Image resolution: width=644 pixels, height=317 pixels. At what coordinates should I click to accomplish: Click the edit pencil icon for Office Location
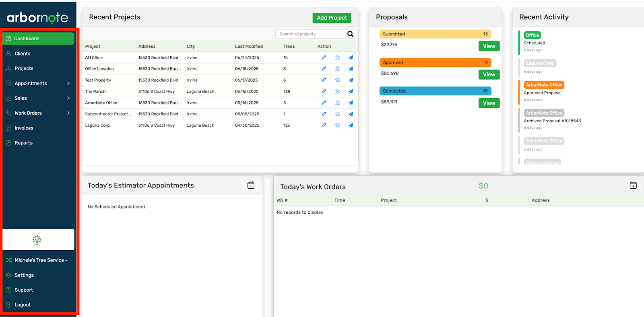[x=324, y=69]
